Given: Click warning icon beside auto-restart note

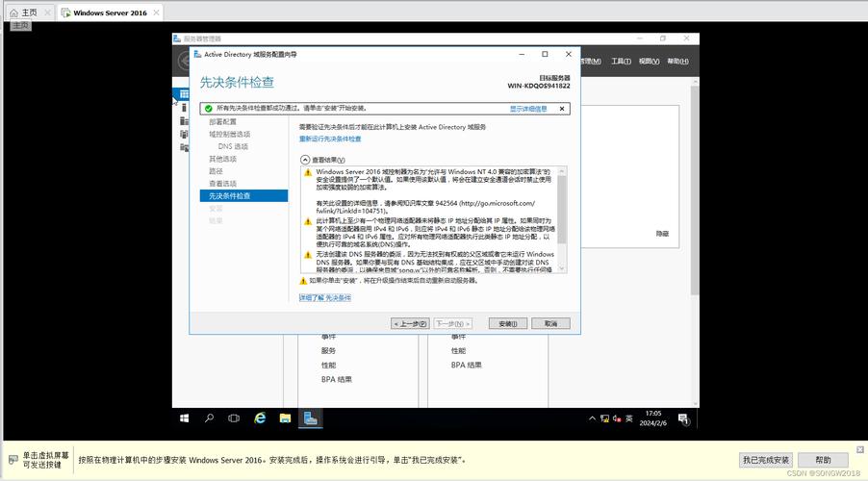Looking at the screenshot, I should point(303,281).
